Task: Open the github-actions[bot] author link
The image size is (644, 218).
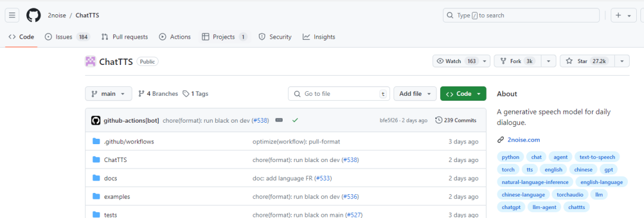Action: click(x=131, y=120)
